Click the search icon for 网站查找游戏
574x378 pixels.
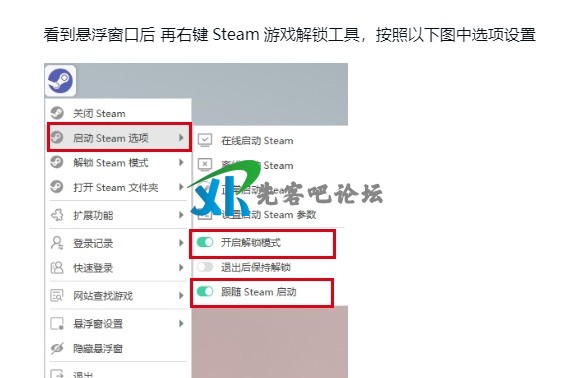click(57, 295)
